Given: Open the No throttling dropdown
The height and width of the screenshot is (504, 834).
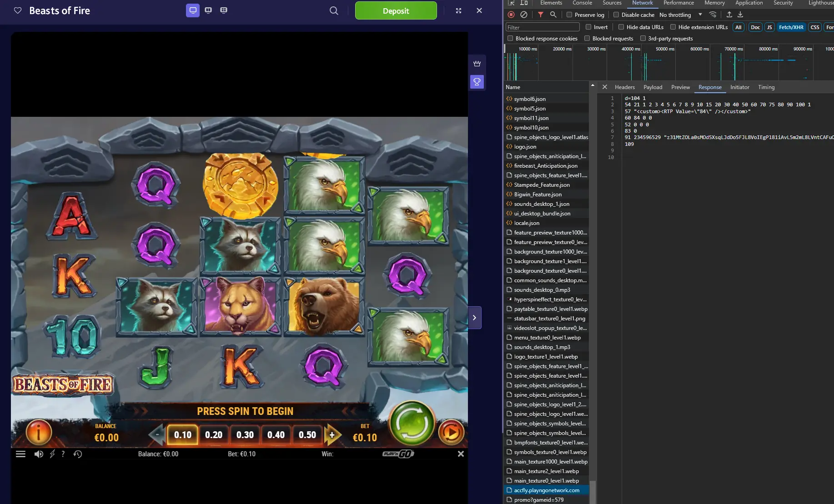Looking at the screenshot, I should [x=681, y=15].
